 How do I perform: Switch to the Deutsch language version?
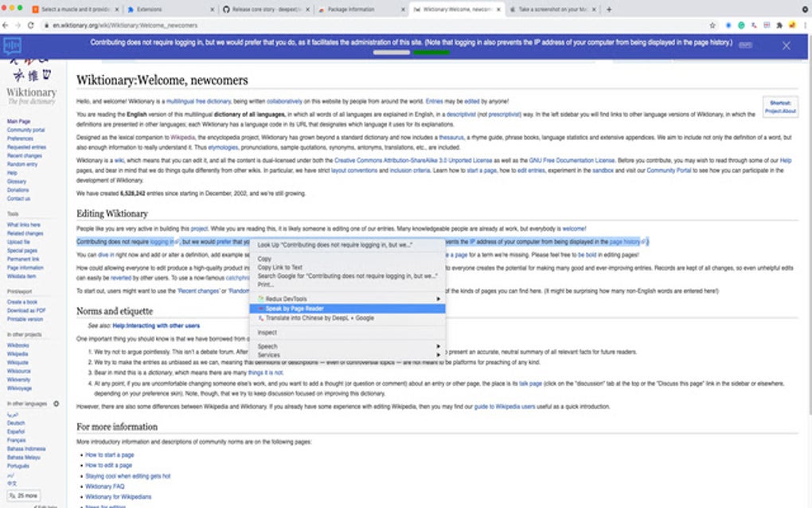[16, 423]
